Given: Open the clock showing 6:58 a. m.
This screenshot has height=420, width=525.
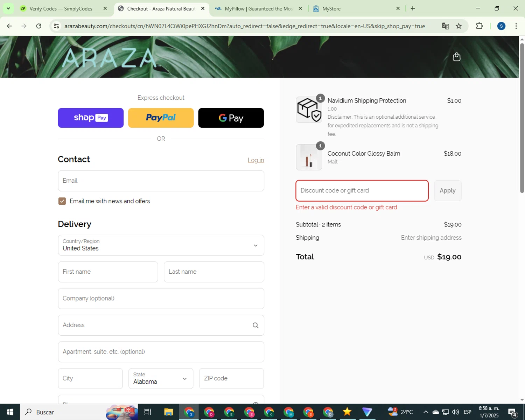Looking at the screenshot, I should click(489, 412).
